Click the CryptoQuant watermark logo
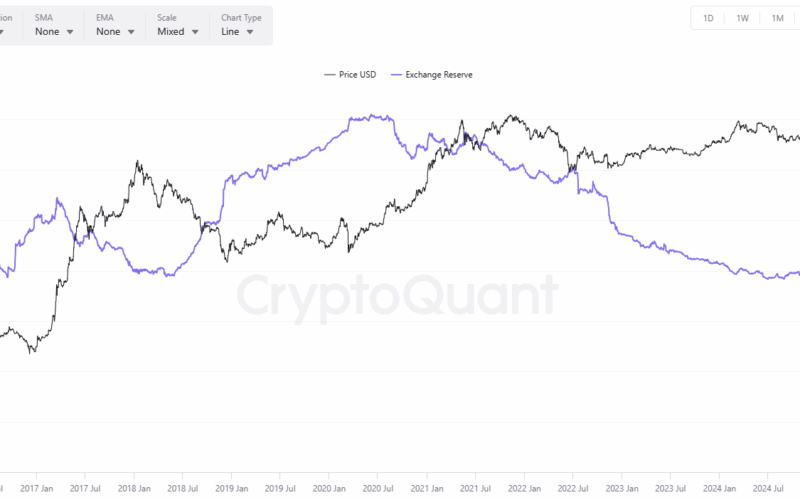This screenshot has height=500, width=800. pos(397,297)
